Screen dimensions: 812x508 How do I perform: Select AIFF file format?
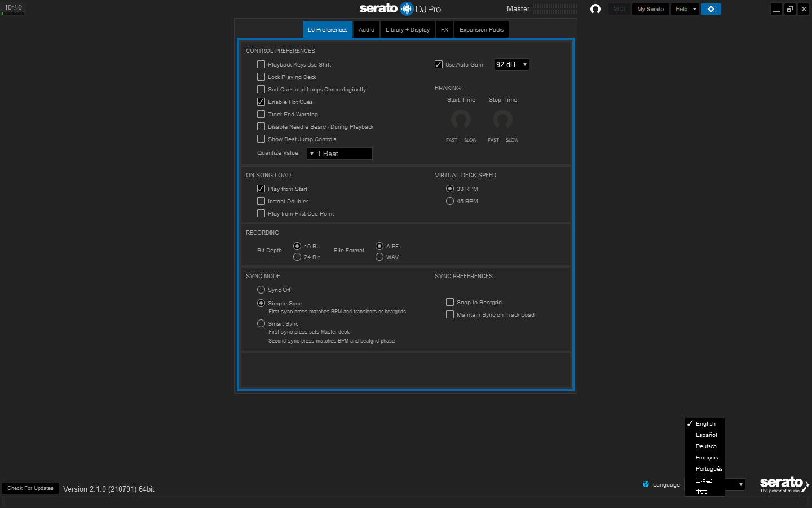tap(379, 246)
